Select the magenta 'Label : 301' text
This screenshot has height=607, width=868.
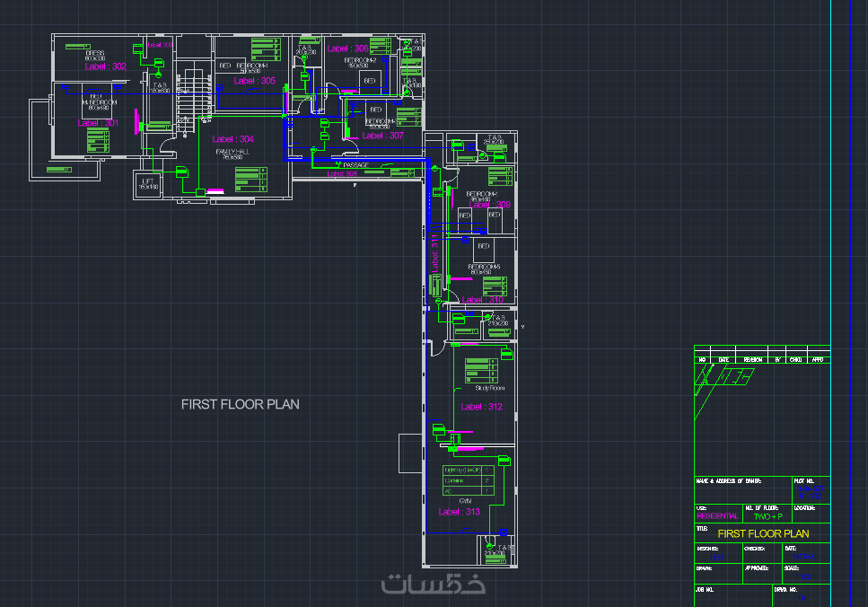tap(98, 123)
